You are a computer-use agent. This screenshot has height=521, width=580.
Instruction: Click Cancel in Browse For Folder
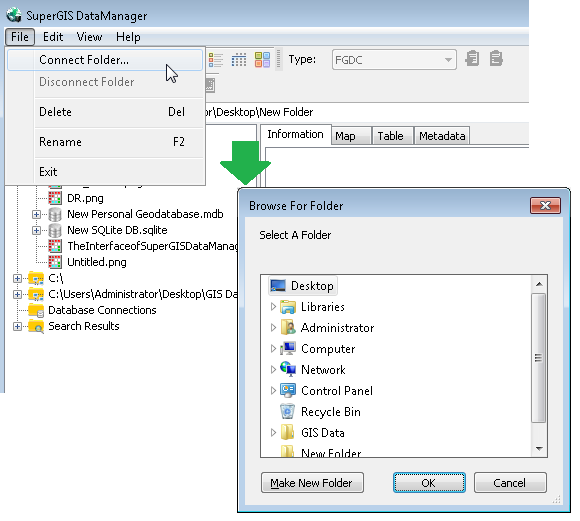(510, 483)
